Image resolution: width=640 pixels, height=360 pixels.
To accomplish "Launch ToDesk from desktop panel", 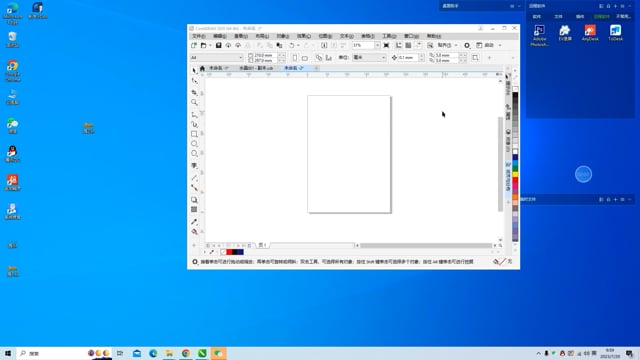I will tap(615, 33).
